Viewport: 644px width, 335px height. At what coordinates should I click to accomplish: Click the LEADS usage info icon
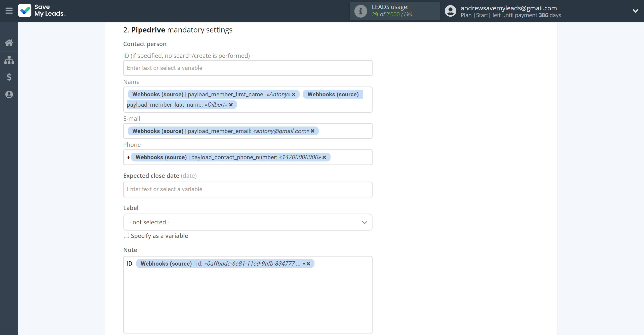tap(360, 11)
